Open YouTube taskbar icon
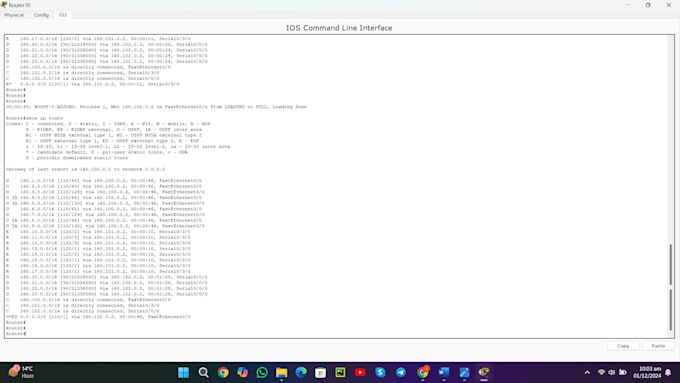Image resolution: width=680 pixels, height=383 pixels. point(360,372)
